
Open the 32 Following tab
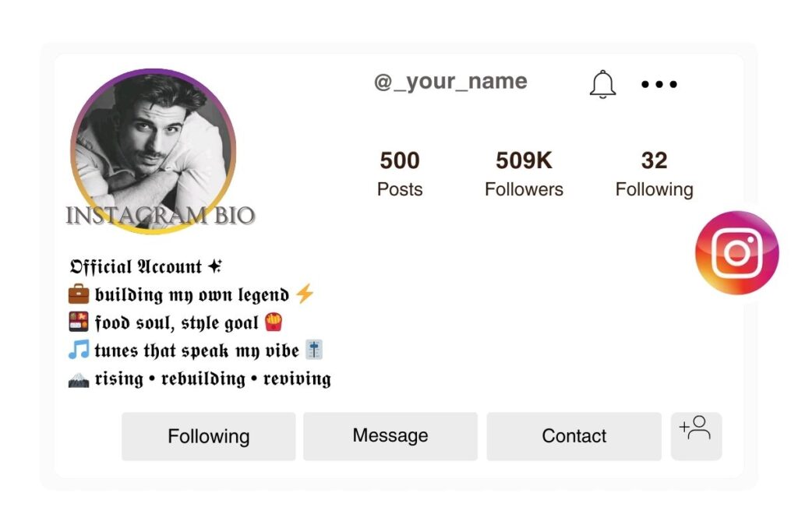click(655, 173)
